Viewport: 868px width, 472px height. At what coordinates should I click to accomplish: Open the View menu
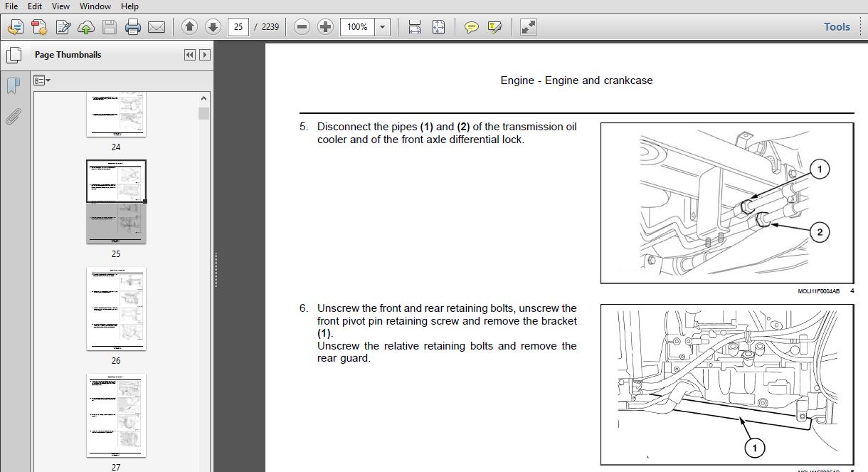60,6
